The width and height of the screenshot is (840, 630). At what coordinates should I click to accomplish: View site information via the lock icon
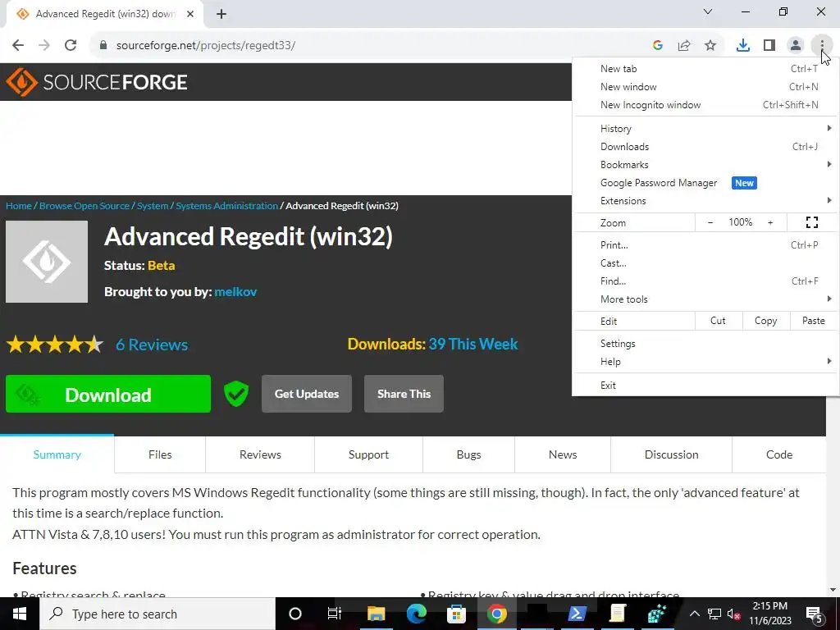103,45
